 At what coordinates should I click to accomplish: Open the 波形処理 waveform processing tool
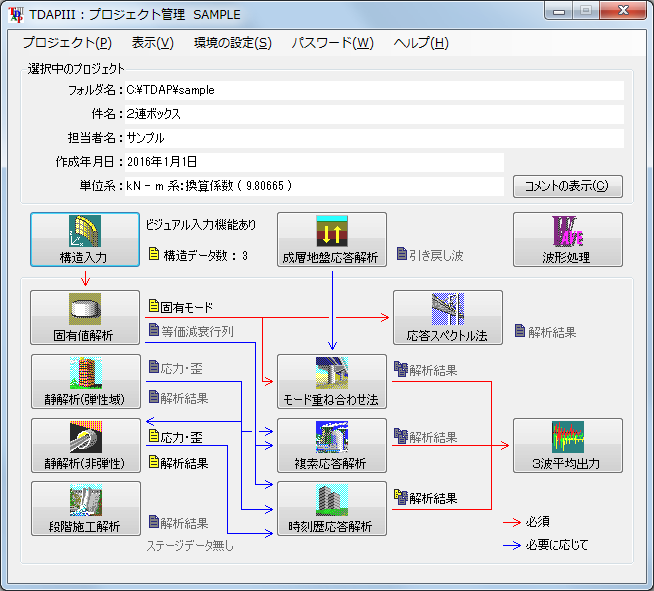click(567, 240)
